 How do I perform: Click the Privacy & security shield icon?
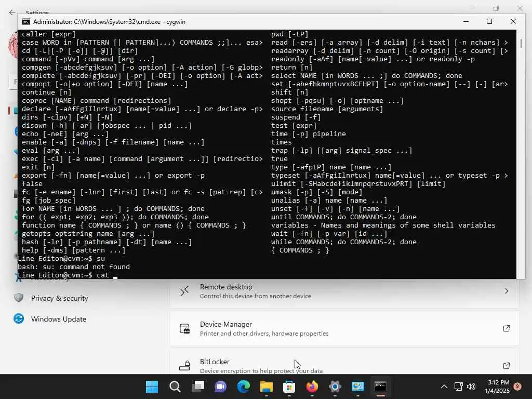coord(19,298)
